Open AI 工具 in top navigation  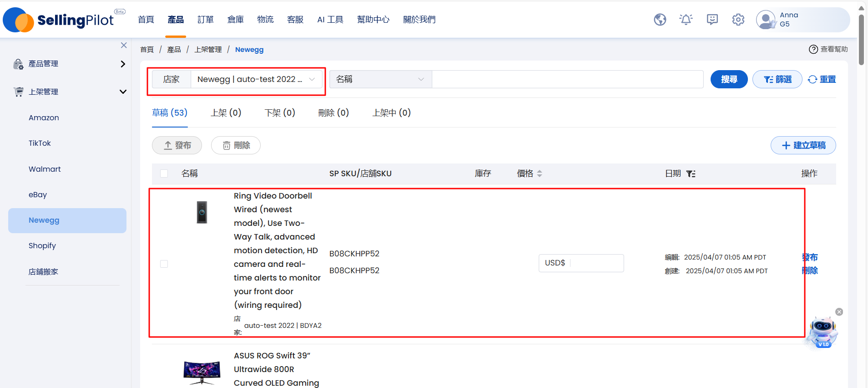coord(330,20)
